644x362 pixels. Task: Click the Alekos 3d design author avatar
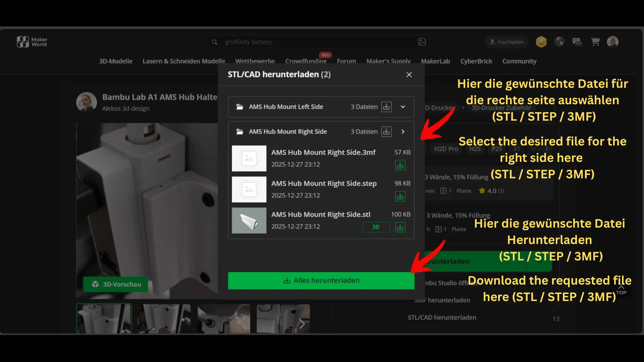point(87,102)
